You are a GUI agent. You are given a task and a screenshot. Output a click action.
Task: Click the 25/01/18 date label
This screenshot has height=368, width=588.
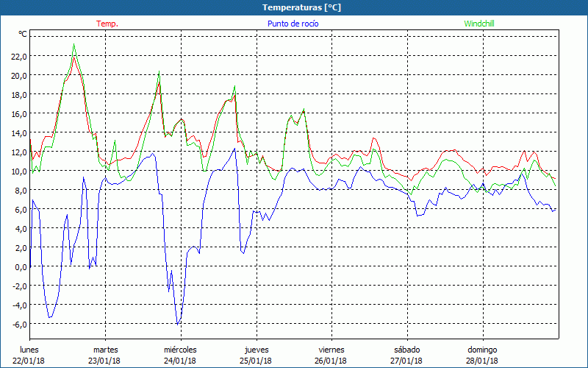pyautogui.click(x=256, y=361)
